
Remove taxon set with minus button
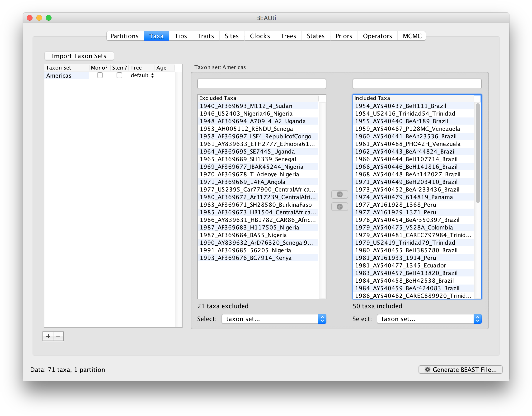pos(58,336)
